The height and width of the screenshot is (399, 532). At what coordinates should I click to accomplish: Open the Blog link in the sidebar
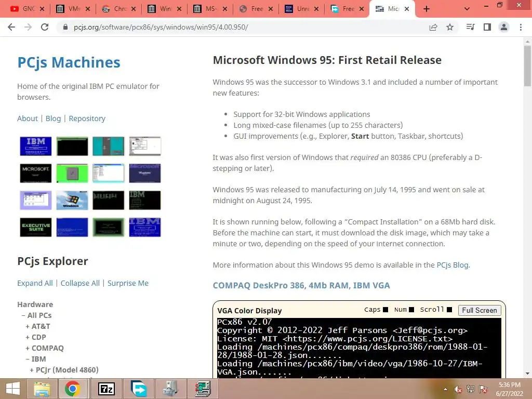pyautogui.click(x=53, y=118)
